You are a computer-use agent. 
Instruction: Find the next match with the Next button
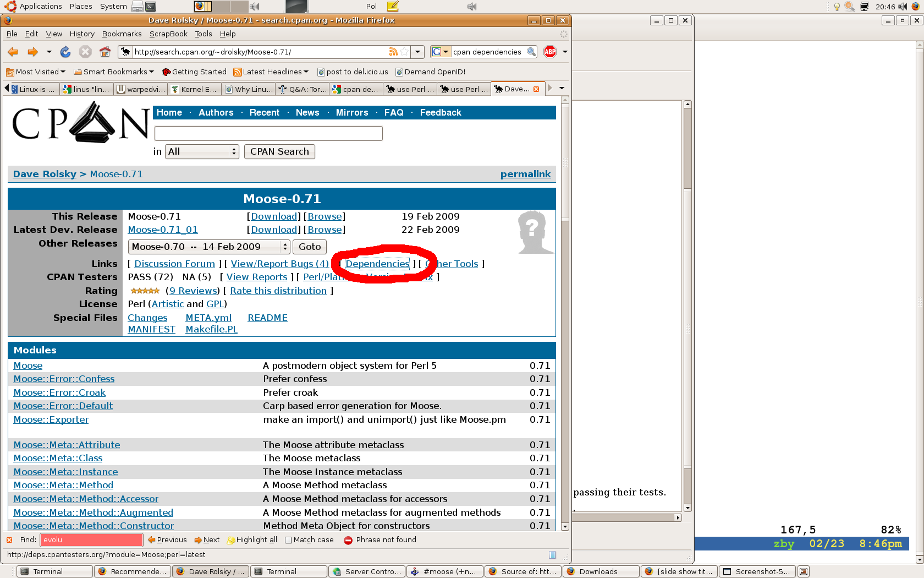tap(207, 540)
